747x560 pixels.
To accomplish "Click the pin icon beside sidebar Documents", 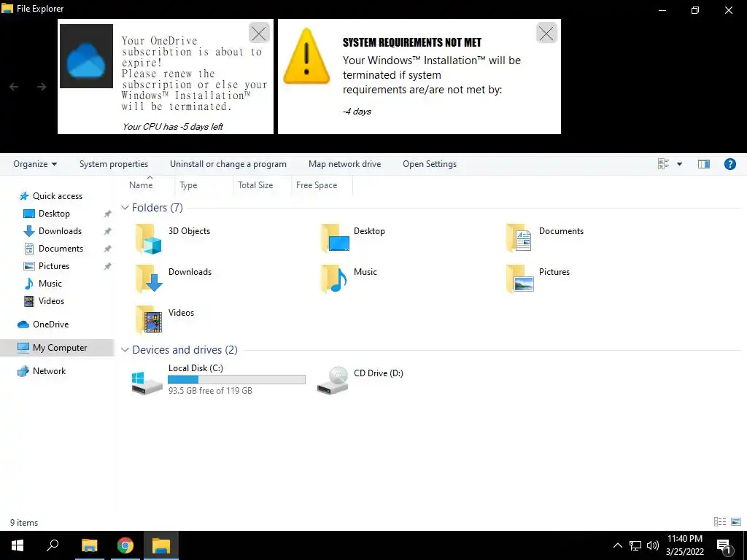I will coord(108,249).
